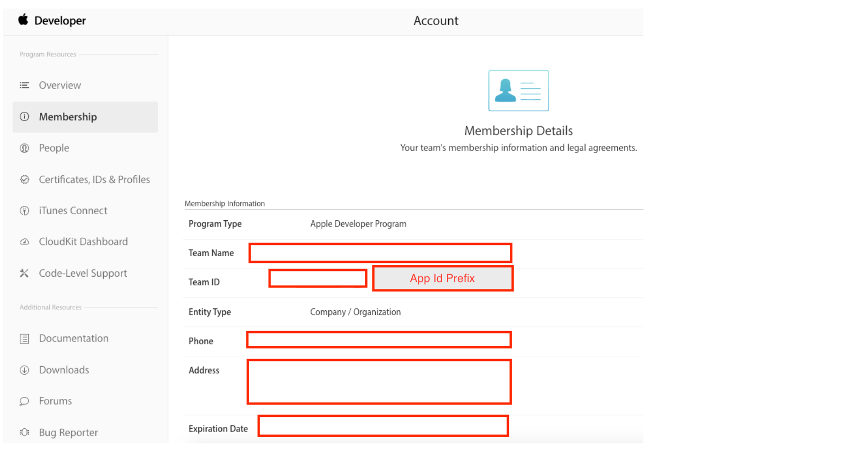Open the Certificates, IDs & Profiles section
The image size is (868, 450).
(x=94, y=180)
